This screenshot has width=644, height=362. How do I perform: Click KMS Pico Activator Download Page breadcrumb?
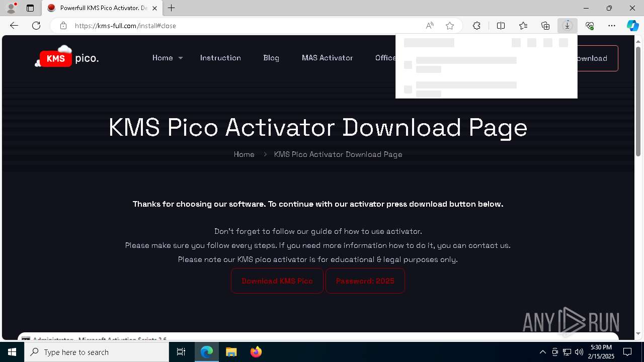338,154
